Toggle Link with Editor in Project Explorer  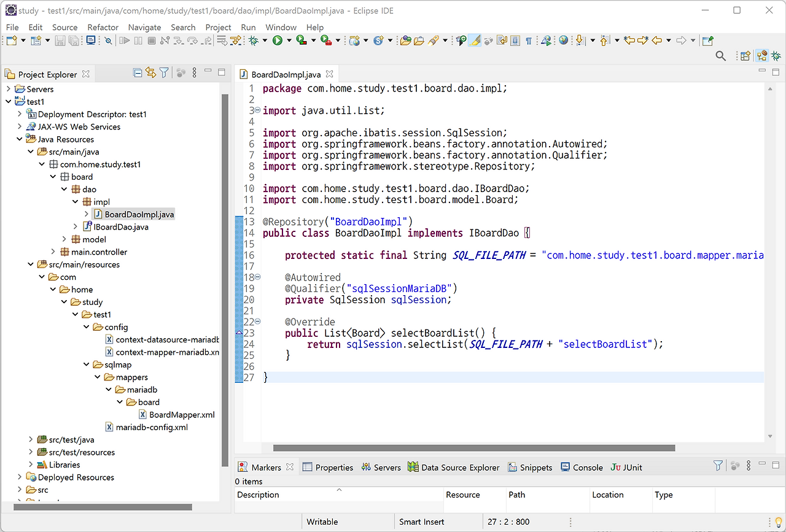coord(151,74)
